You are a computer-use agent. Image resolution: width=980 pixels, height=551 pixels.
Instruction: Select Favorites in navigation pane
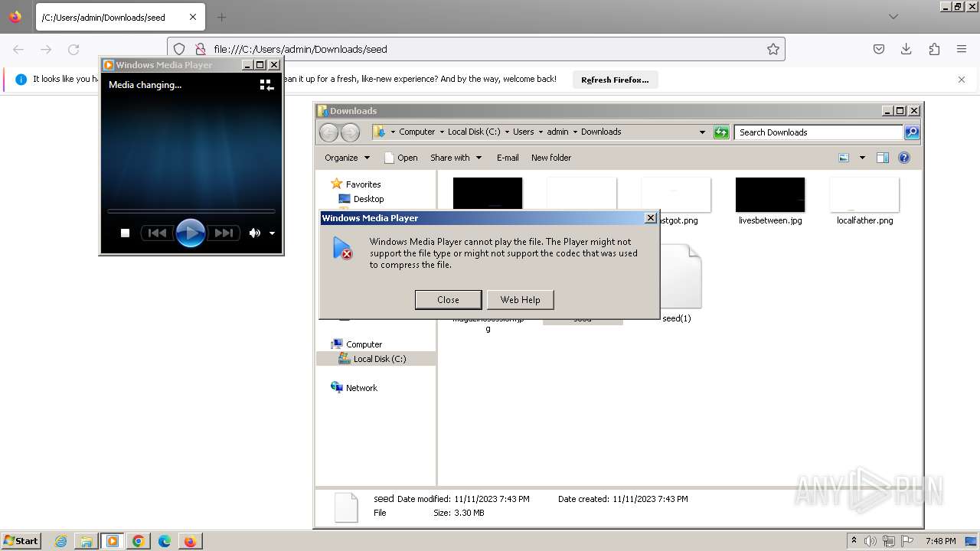click(363, 184)
